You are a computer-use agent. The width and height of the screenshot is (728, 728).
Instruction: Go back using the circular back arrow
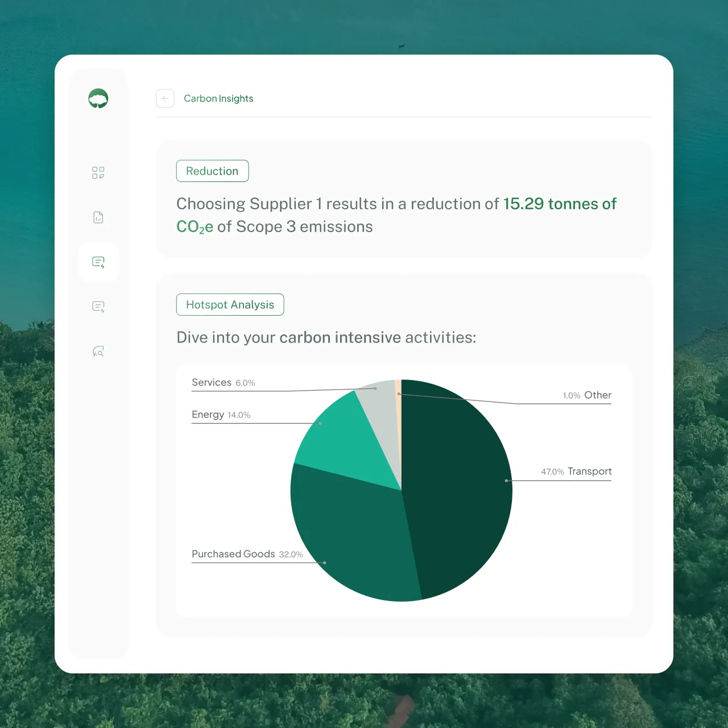(x=165, y=98)
